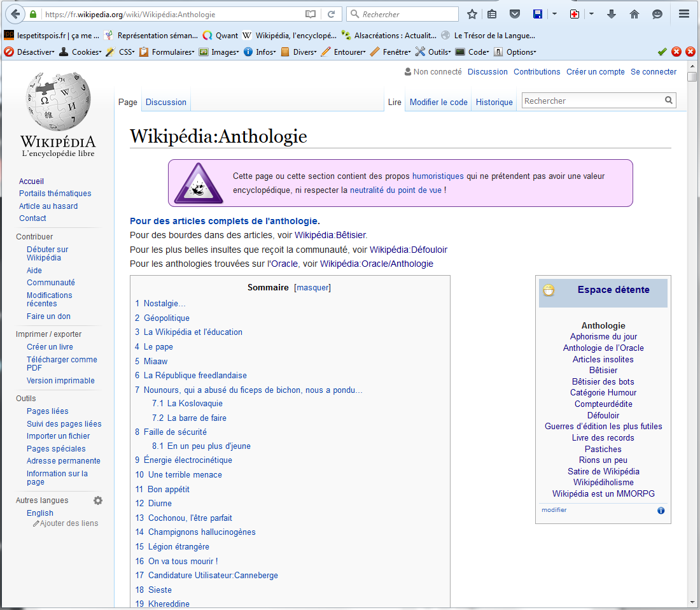Switch to the Discussion tab

[x=165, y=102]
